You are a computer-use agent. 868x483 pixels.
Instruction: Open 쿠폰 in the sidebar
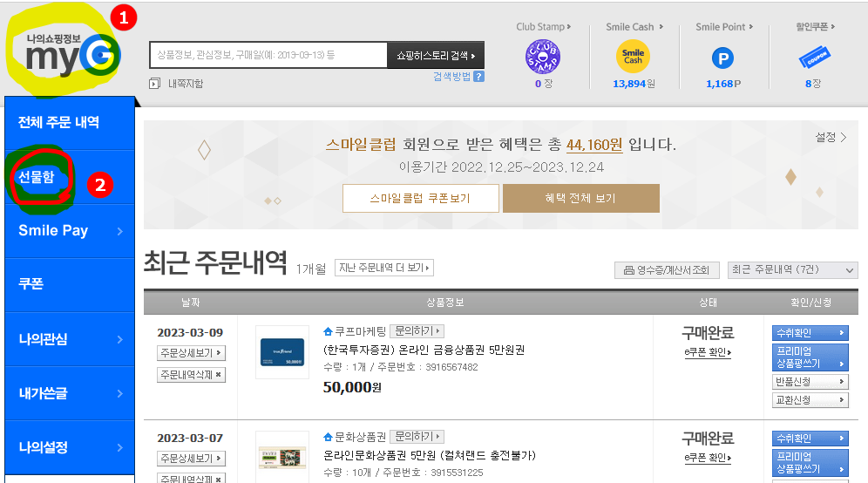pyautogui.click(x=70, y=284)
